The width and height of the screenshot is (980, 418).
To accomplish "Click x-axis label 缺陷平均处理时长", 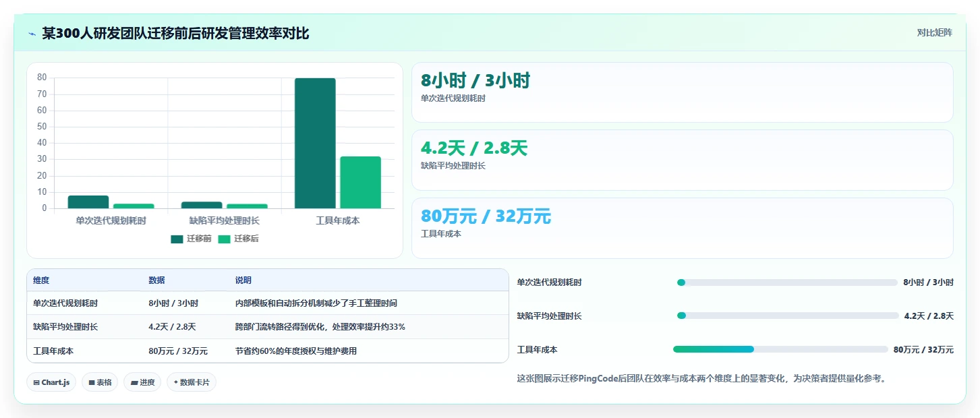I will 224,220.
